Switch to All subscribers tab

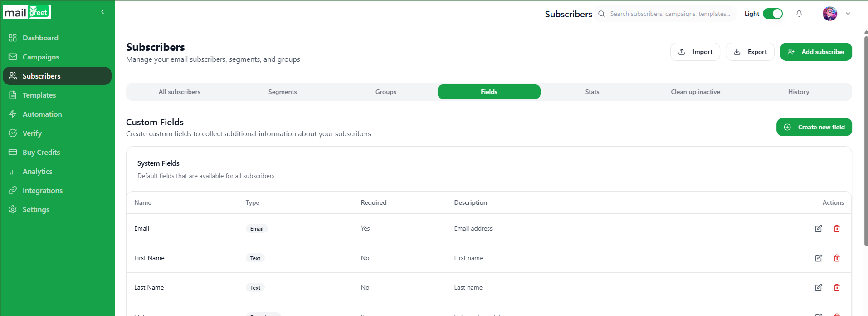(x=180, y=92)
